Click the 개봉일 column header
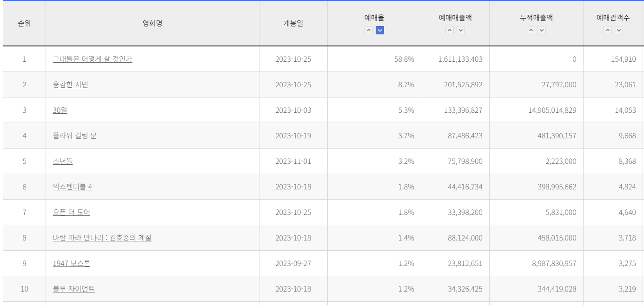 click(x=293, y=23)
